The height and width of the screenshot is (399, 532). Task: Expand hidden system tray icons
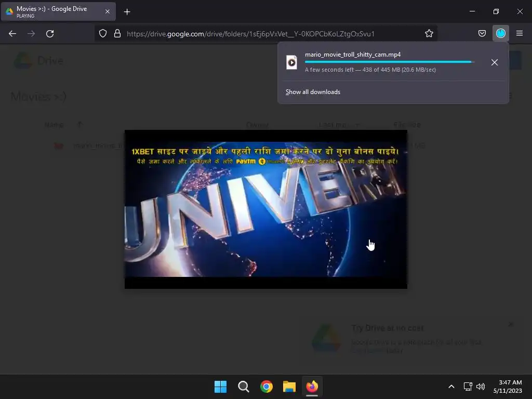point(451,387)
